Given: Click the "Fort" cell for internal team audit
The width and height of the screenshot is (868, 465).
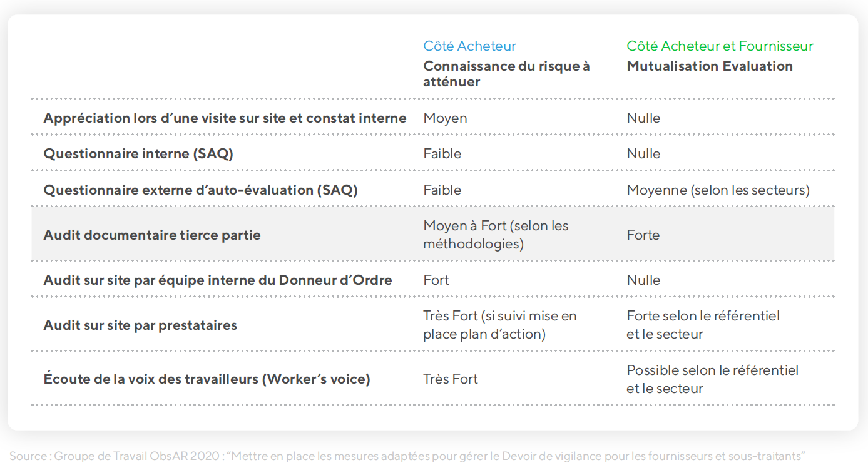Looking at the screenshot, I should click(436, 280).
